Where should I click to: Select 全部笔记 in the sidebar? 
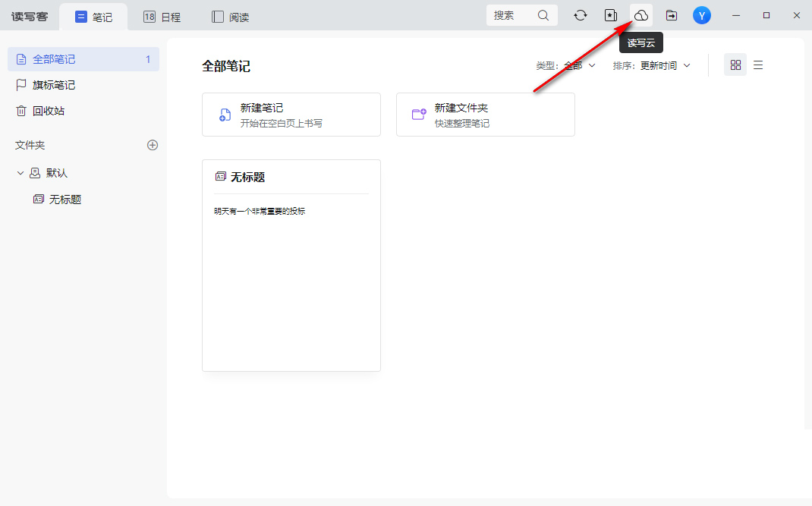point(83,59)
